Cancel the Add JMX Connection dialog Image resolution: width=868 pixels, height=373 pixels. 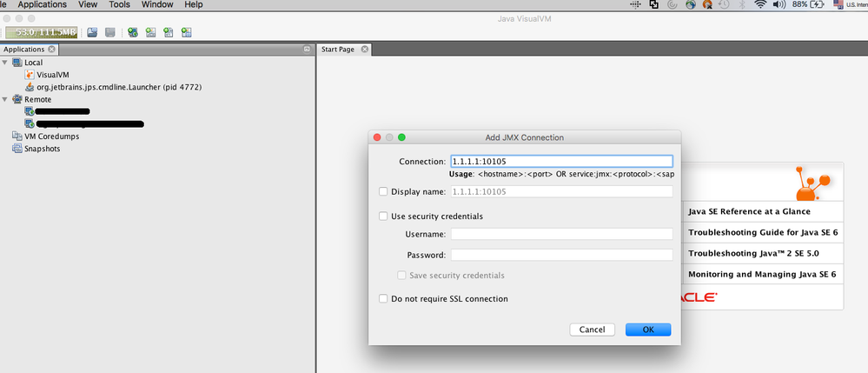pyautogui.click(x=592, y=330)
